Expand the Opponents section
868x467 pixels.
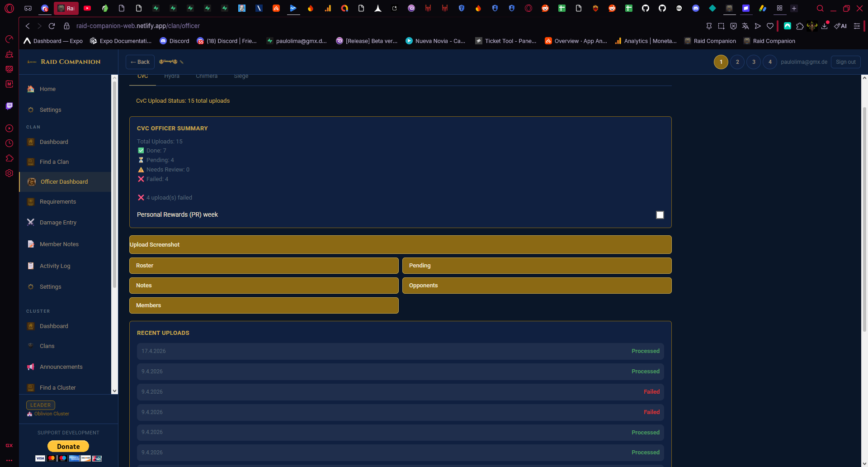click(x=537, y=286)
